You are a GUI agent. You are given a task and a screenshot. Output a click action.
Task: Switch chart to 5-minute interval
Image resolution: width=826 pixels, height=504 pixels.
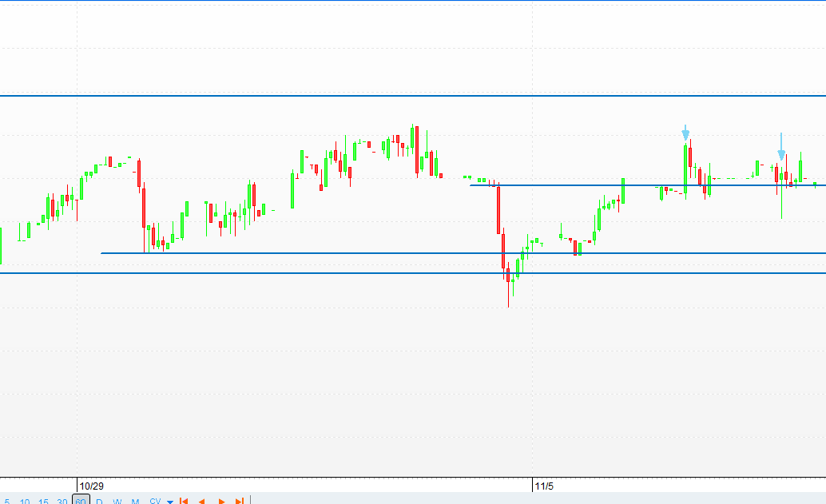pyautogui.click(x=7, y=502)
